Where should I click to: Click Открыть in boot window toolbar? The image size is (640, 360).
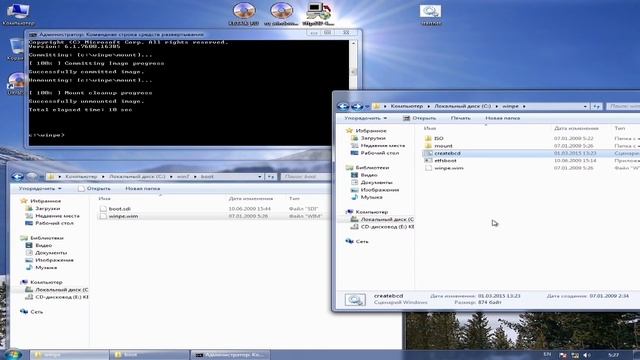point(94,189)
